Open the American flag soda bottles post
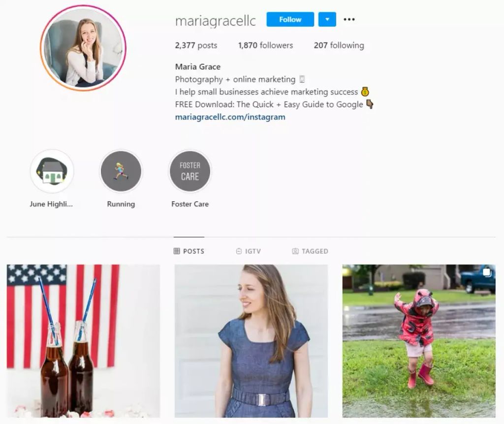Viewport: 504px width, 424px height. pyautogui.click(x=83, y=341)
